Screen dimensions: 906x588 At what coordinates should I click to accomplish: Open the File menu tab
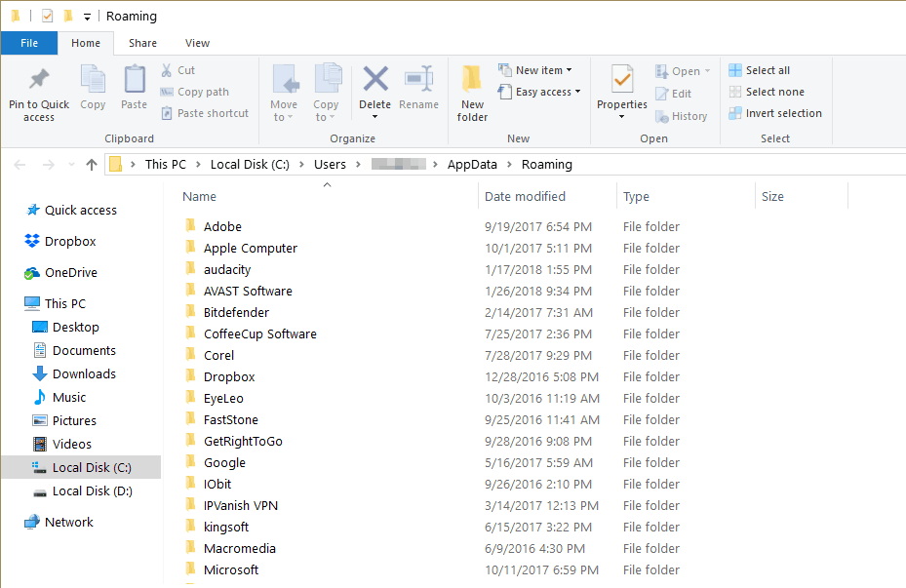29,43
